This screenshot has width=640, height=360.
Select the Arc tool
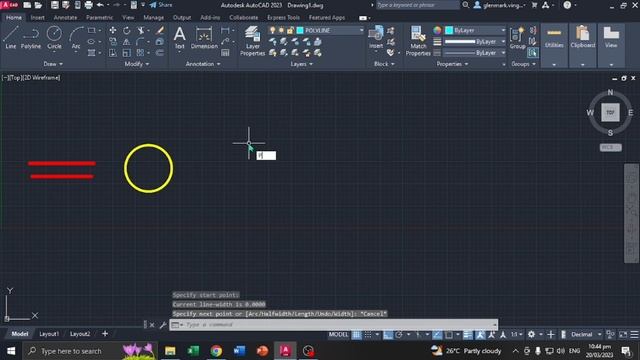point(76,38)
